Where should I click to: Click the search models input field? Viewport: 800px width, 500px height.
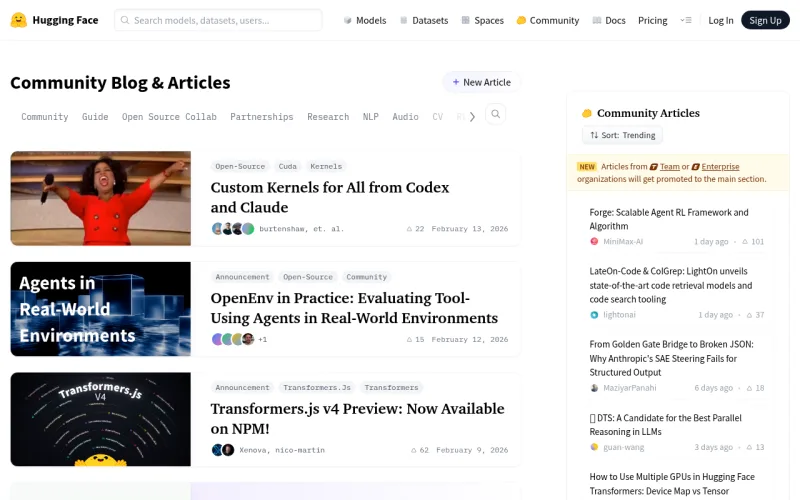point(218,20)
